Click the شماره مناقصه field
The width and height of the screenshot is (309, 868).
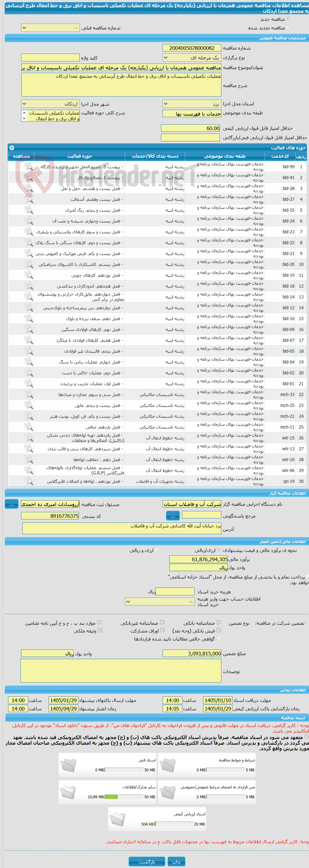click(192, 48)
